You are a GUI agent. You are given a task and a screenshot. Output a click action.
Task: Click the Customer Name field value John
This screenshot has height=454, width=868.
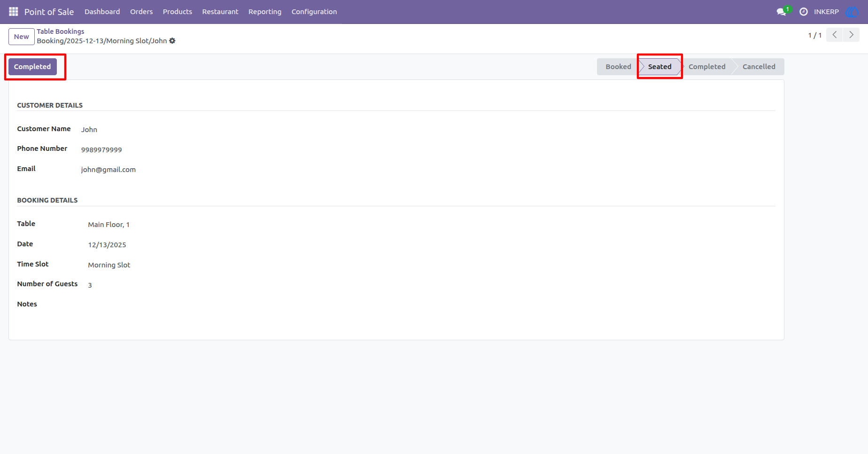click(x=89, y=130)
